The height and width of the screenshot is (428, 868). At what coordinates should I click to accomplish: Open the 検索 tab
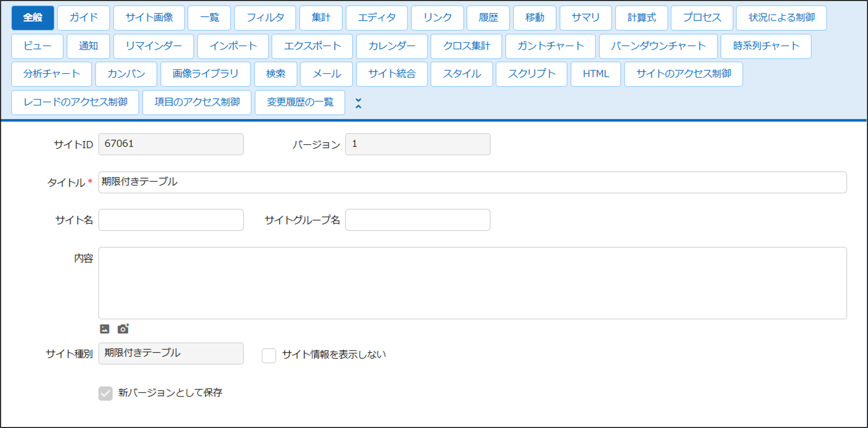tap(276, 74)
